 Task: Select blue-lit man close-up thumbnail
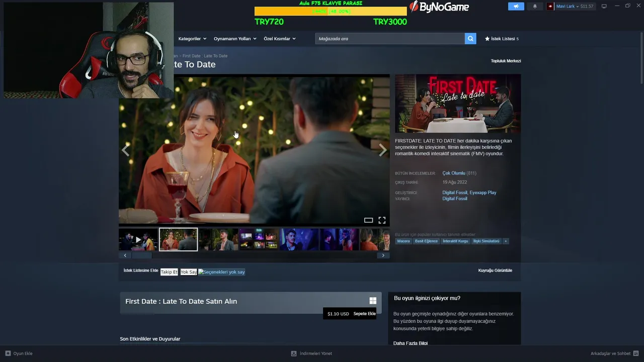[x=299, y=239]
